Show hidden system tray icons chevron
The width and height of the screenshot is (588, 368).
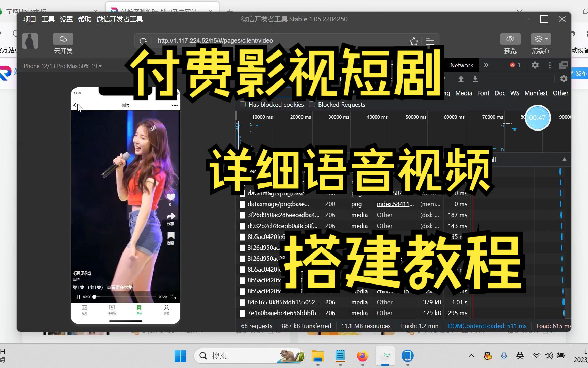click(x=471, y=356)
